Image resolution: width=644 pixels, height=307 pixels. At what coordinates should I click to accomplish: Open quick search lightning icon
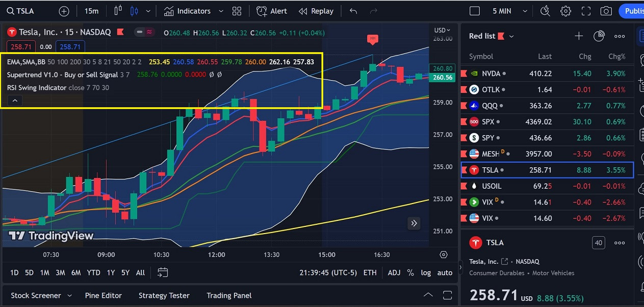click(545, 11)
